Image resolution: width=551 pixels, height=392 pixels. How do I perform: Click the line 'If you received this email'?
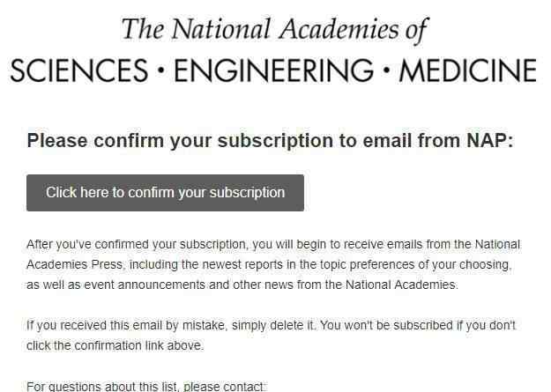click(271, 325)
